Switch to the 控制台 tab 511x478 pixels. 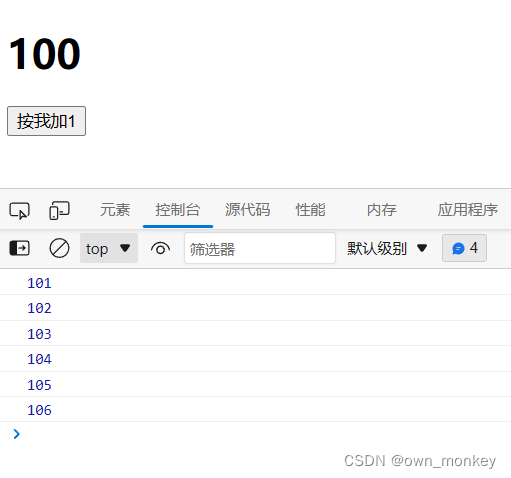coord(178,210)
